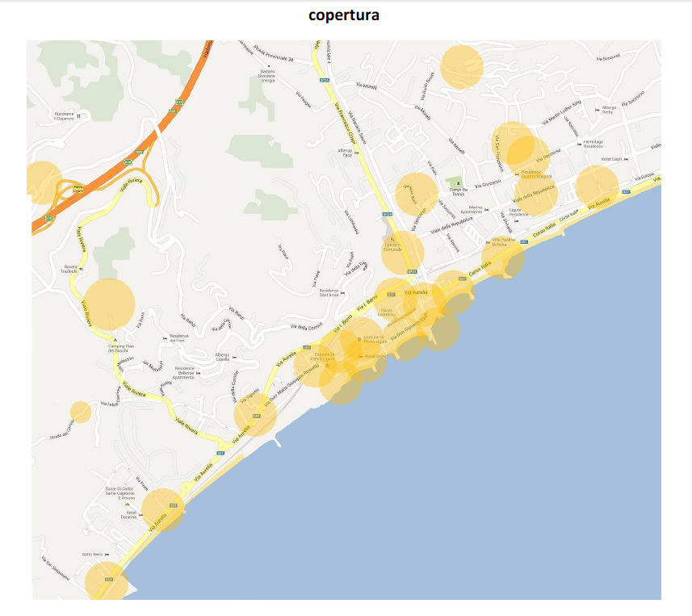The height and width of the screenshot is (616, 692).
Task: Select the 'Viale Forriera' road label
Action: click(x=131, y=185)
